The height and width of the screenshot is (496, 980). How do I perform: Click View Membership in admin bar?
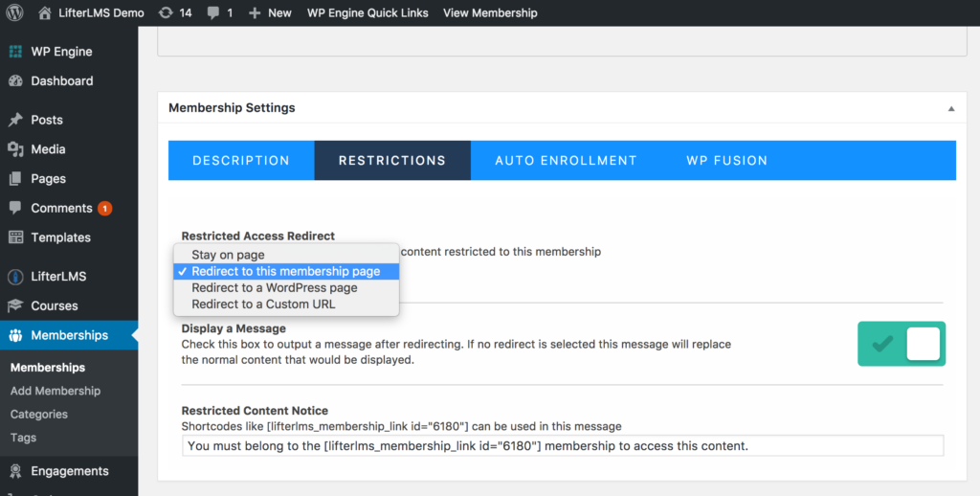point(490,12)
